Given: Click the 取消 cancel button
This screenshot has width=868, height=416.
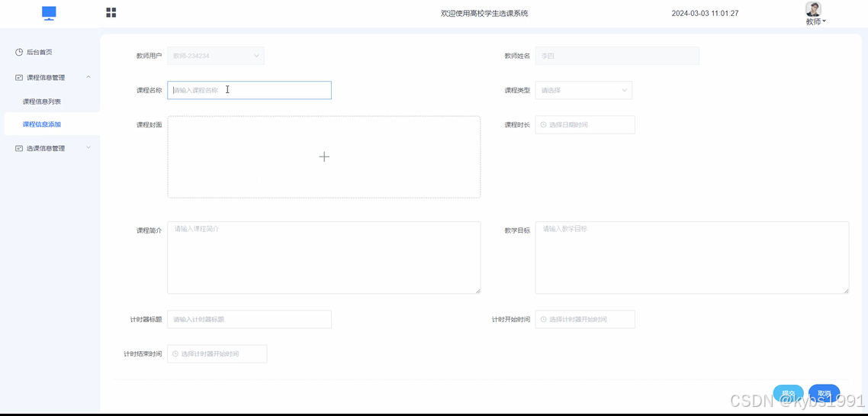Looking at the screenshot, I should [x=825, y=394].
